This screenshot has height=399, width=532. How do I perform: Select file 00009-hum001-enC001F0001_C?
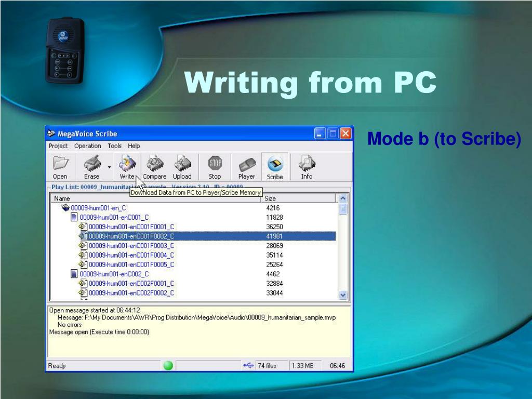[x=131, y=227]
